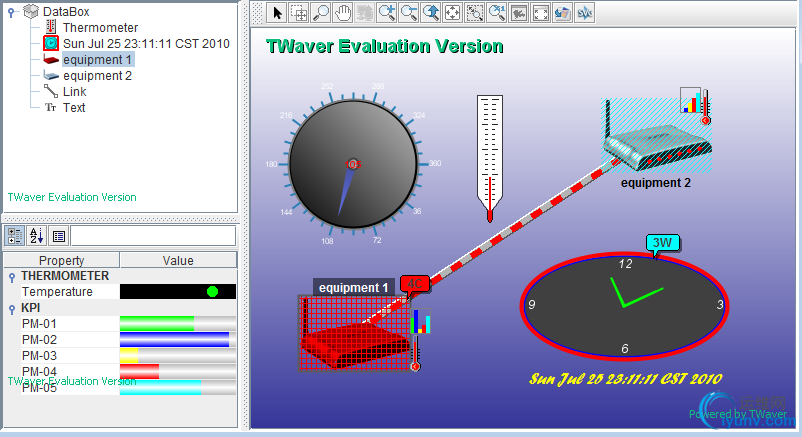Viewport: 802px width, 437px height.
Task: Select equipment 1 tree node
Action: [x=98, y=60]
